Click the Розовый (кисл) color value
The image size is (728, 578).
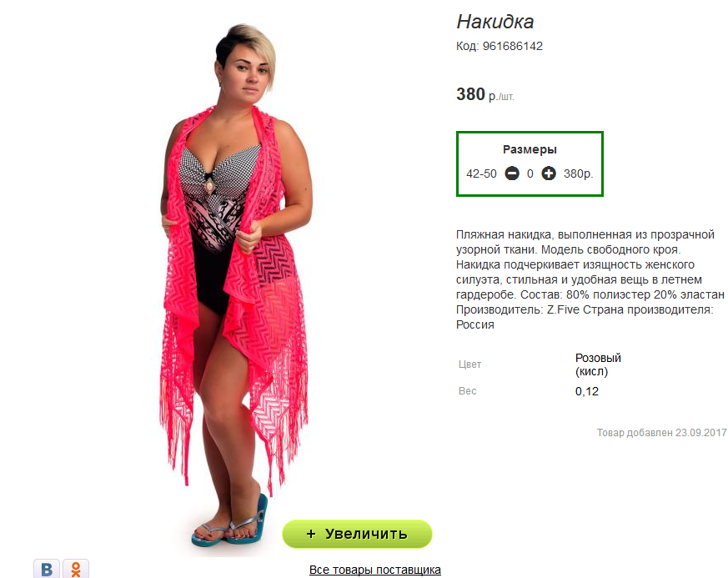tap(598, 364)
